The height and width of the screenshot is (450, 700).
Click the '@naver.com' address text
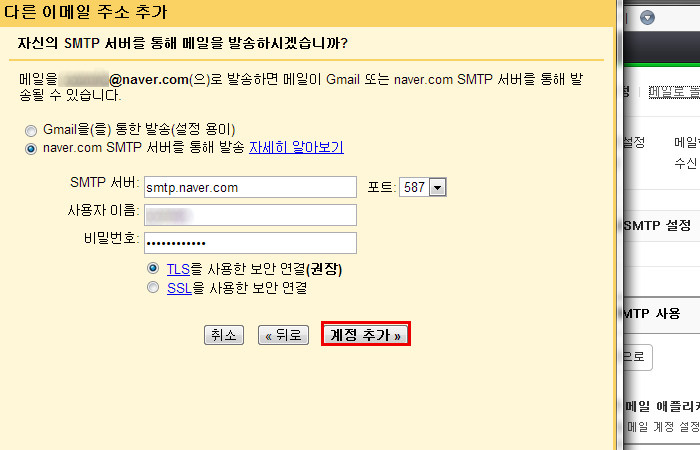pyautogui.click(x=149, y=79)
